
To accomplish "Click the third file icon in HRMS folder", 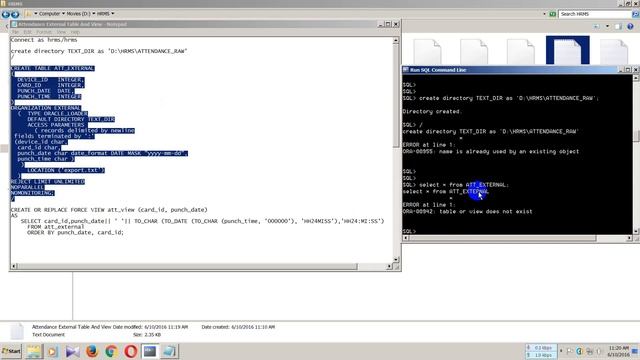I will coord(520,51).
